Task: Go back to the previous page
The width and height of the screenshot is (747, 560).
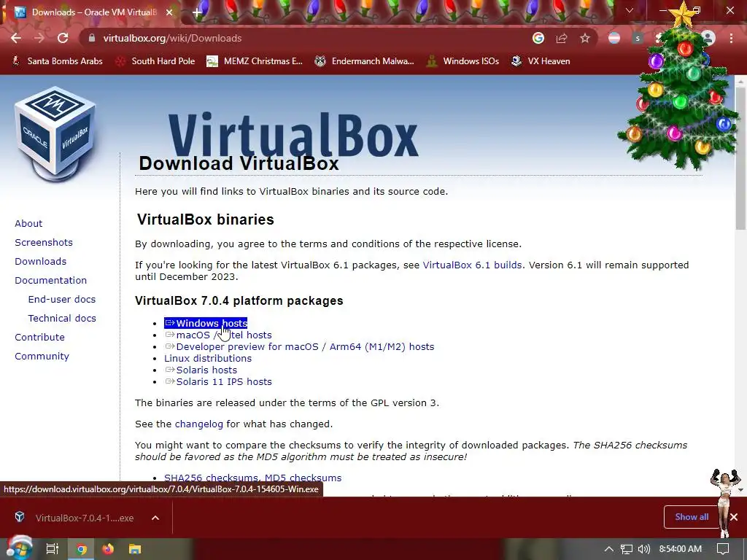Action: point(16,38)
